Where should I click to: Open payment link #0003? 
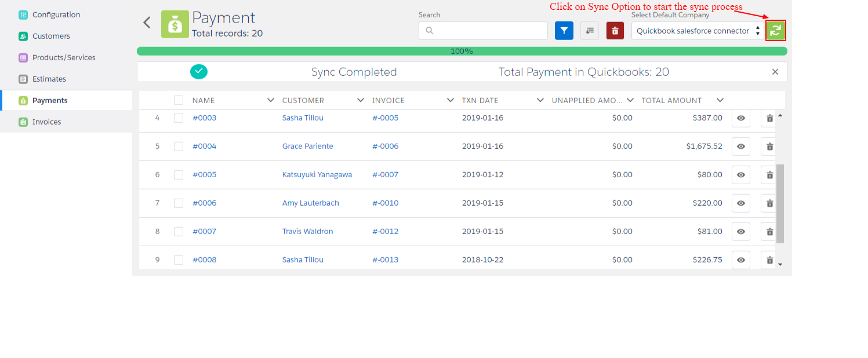tap(205, 118)
